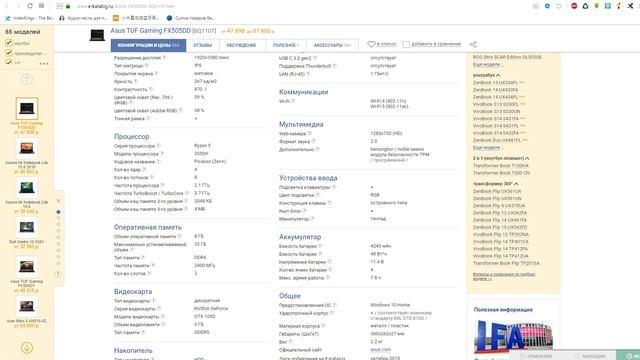The image size is (640, 360).
Task: Click the laptop image beside product title
Action: tap(97, 35)
